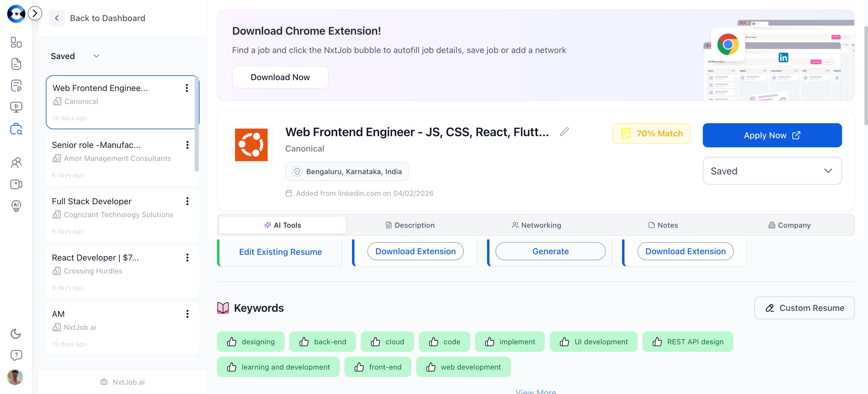Click the main page vertical scrollbar
The height and width of the screenshot is (394, 868).
click(865, 76)
